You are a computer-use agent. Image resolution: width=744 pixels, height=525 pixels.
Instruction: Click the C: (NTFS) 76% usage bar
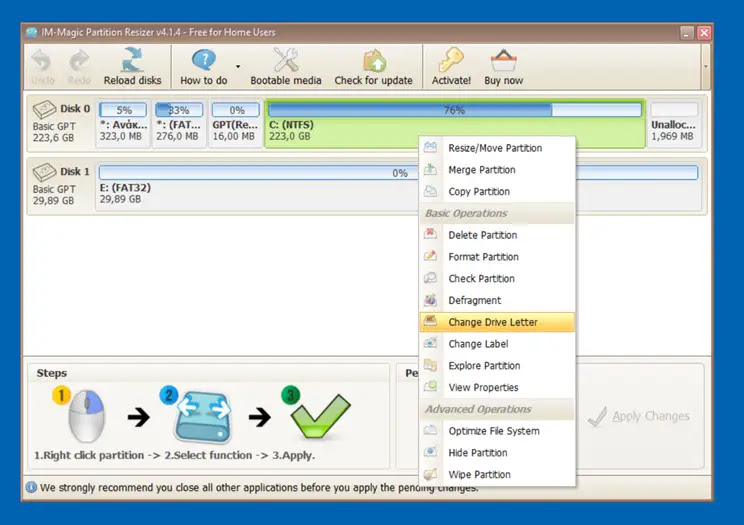pos(455,110)
